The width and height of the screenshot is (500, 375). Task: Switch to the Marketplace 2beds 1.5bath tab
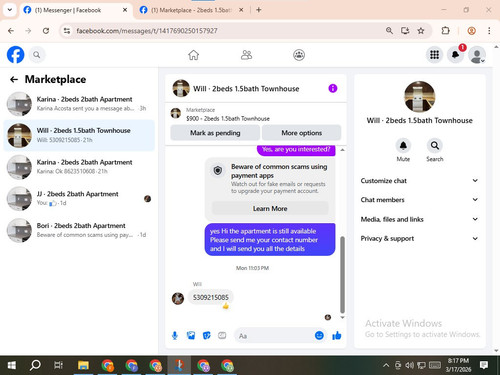tap(191, 10)
